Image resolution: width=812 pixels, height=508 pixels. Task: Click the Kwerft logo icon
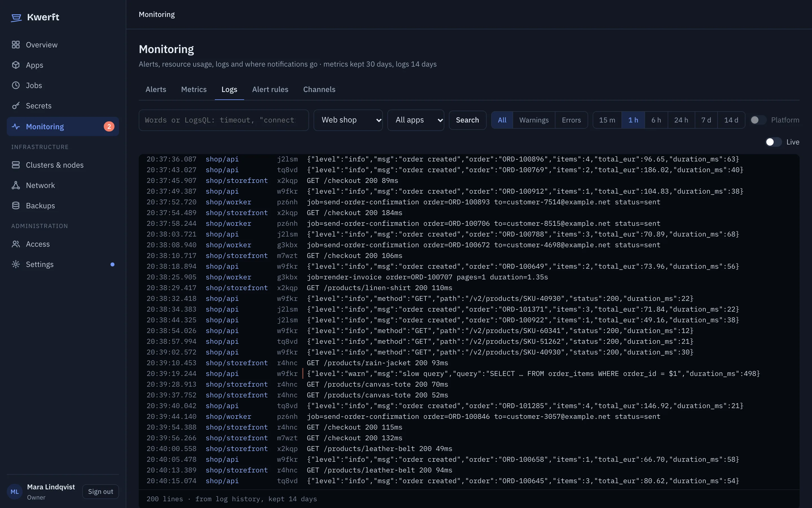point(16,17)
